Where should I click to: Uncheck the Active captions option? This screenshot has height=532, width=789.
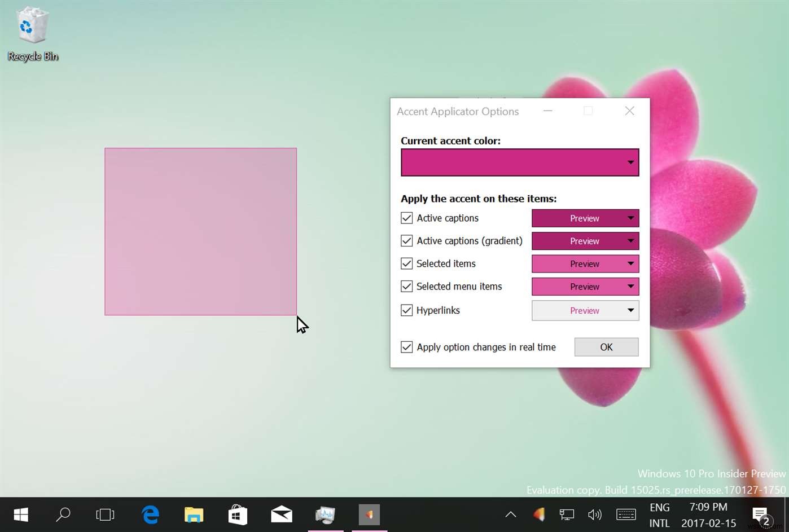(406, 218)
